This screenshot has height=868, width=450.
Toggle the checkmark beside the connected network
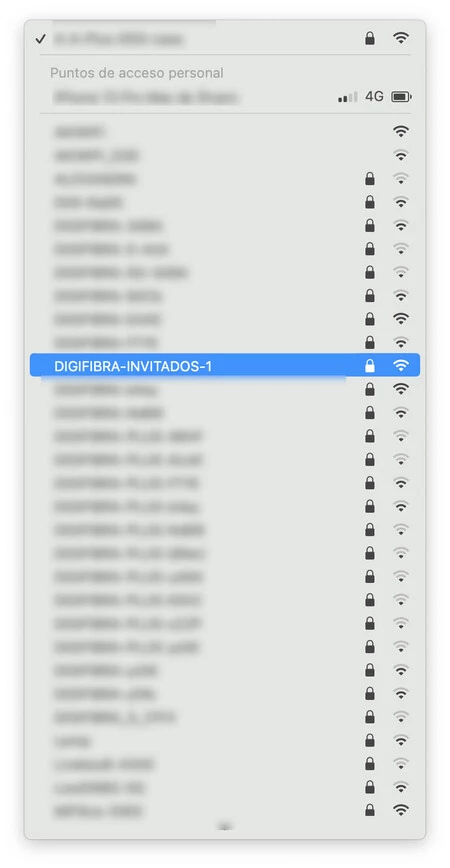40,39
